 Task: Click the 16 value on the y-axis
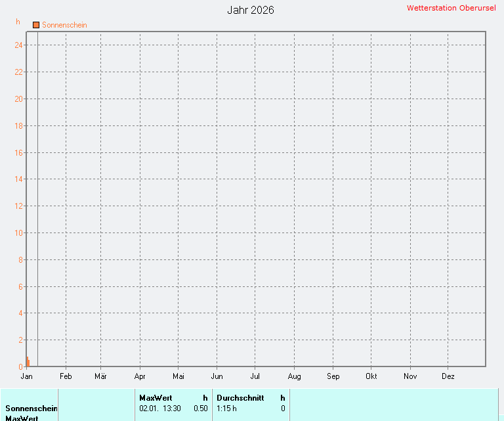(x=18, y=153)
